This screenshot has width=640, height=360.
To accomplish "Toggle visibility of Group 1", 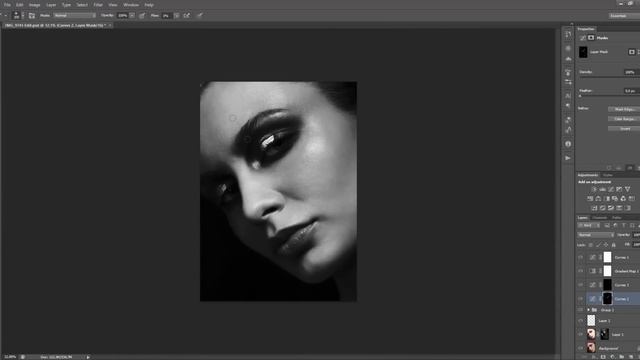I will [x=581, y=310].
